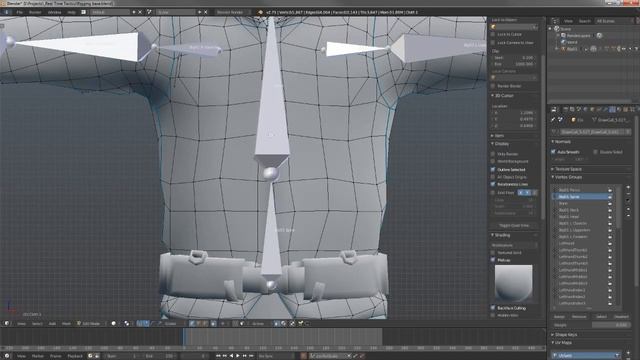Switch to face select mode
The image size is (640, 360).
click(x=205, y=323)
